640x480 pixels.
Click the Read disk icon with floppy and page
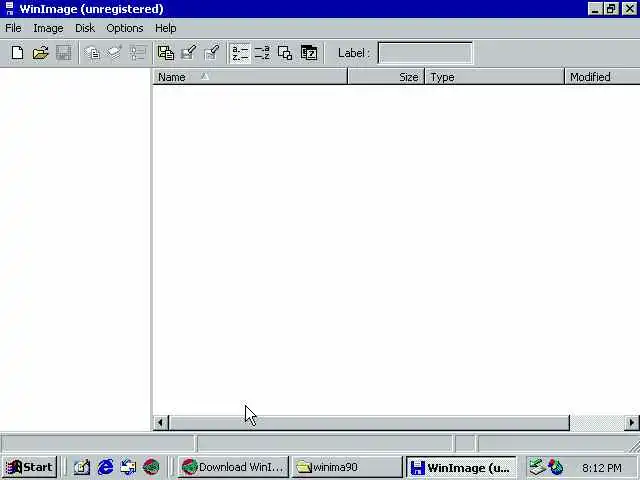click(x=166, y=53)
